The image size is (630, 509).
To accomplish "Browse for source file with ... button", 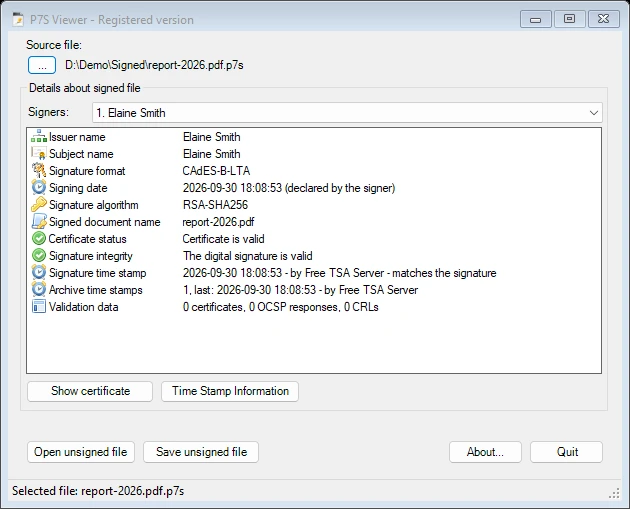I will click(42, 65).
